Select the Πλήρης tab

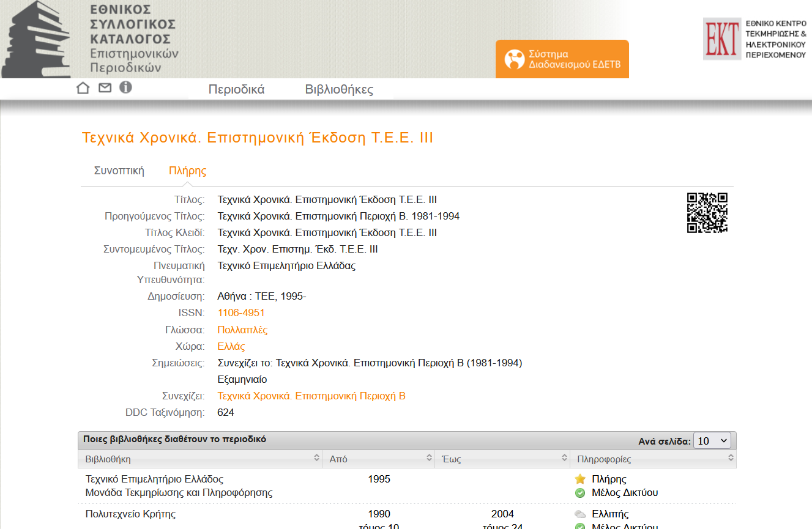pyautogui.click(x=187, y=171)
